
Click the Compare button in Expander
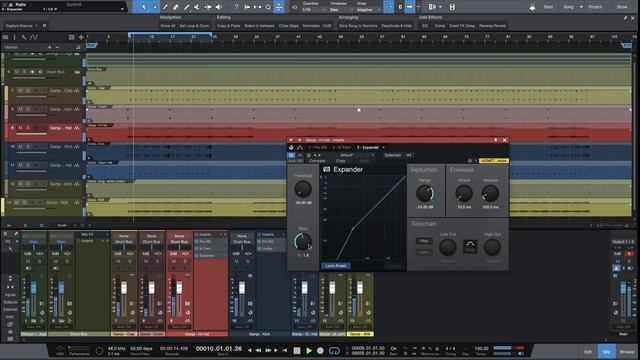pos(317,161)
